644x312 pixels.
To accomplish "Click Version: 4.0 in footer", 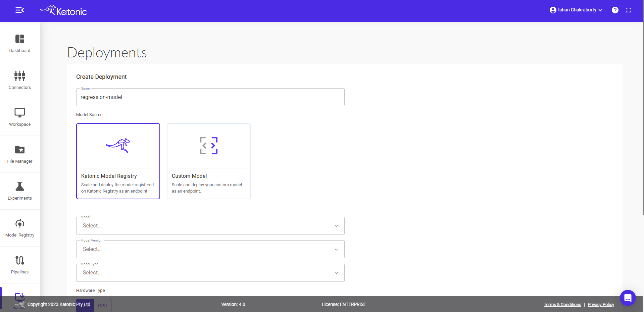I will click(233, 304).
